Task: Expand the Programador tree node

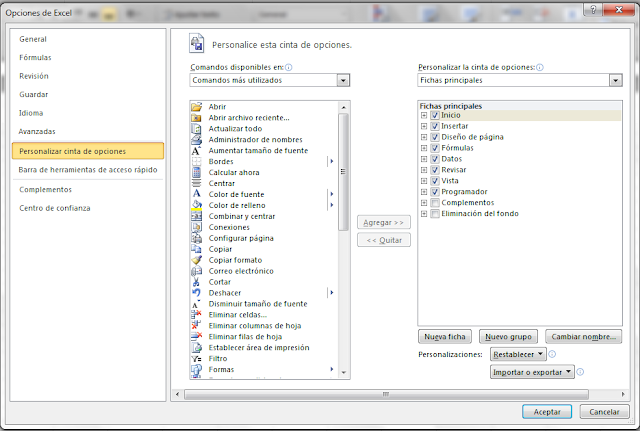Action: coord(424,192)
